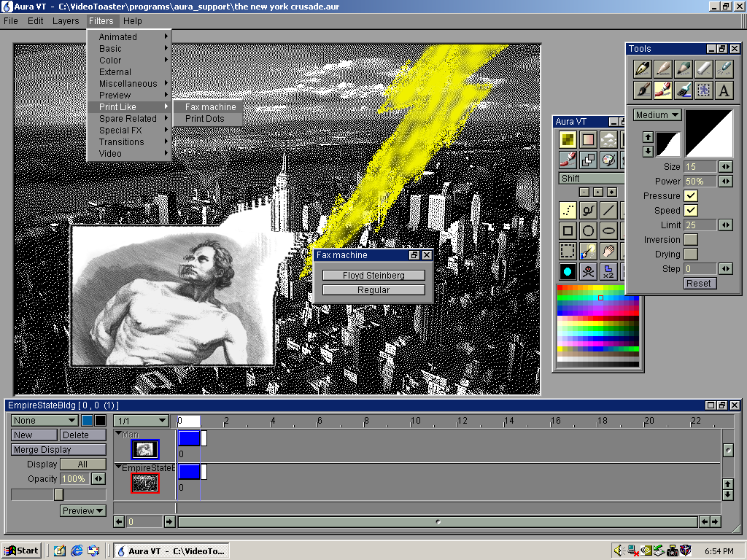Open the File menu
Viewport: 747px width, 560px height.
10,21
